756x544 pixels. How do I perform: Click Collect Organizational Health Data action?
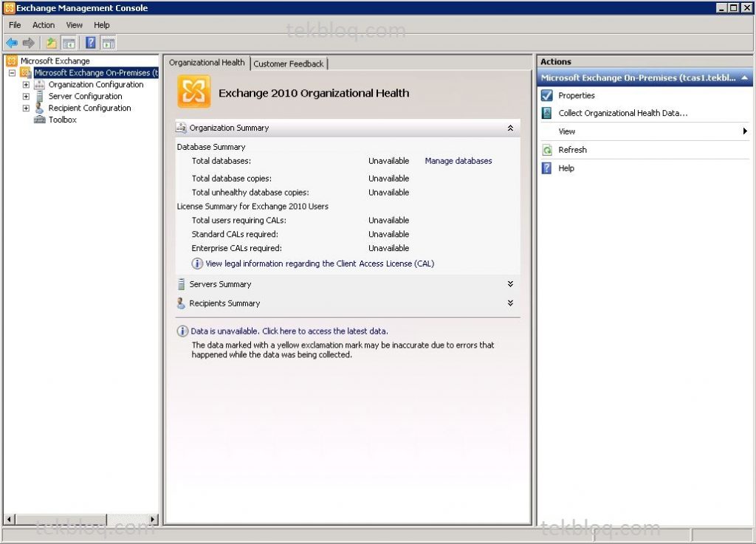pyautogui.click(x=623, y=113)
